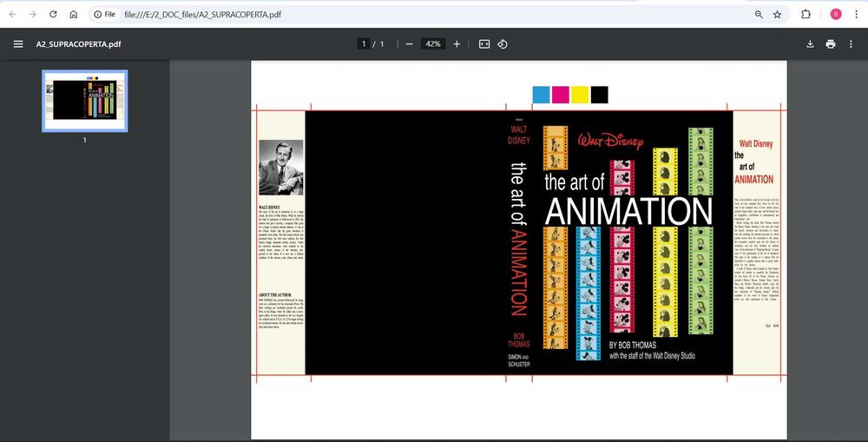This screenshot has height=442, width=868.
Task: Click the File site info chip
Action: (105, 15)
